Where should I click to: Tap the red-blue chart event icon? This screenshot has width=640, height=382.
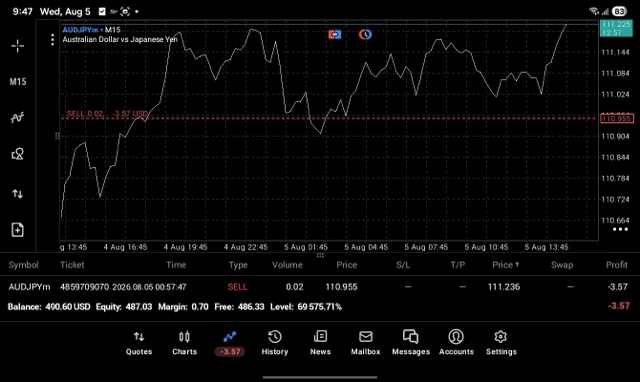[x=335, y=34]
